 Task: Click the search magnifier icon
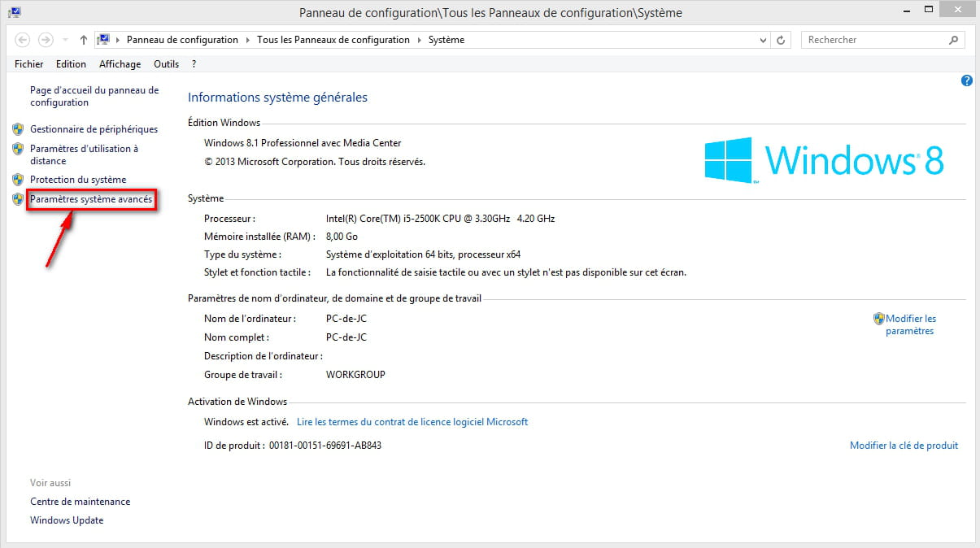954,40
